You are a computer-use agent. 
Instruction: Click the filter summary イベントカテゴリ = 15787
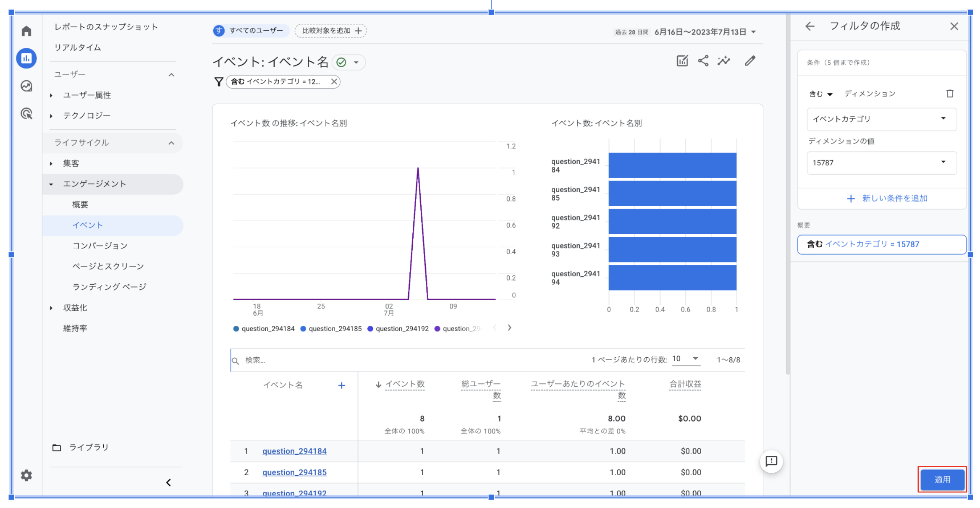pyautogui.click(x=882, y=244)
